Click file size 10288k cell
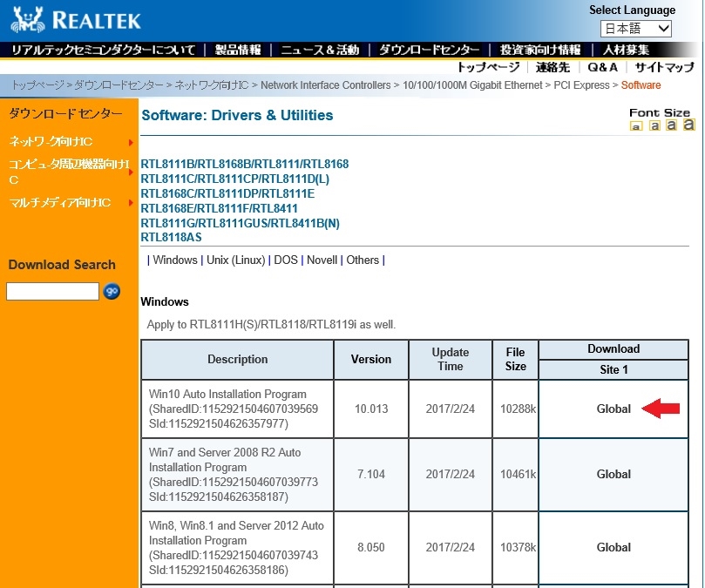The image size is (705, 588). tap(516, 409)
